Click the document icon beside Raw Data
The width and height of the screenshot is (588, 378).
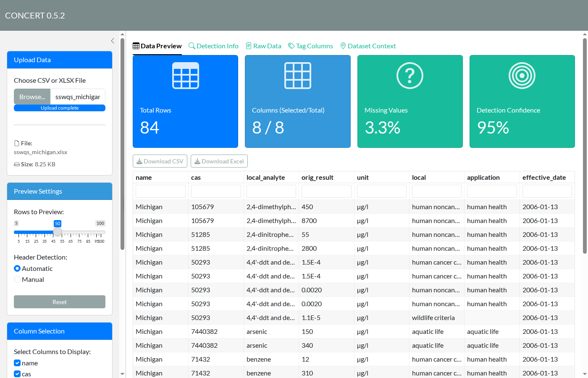click(249, 46)
